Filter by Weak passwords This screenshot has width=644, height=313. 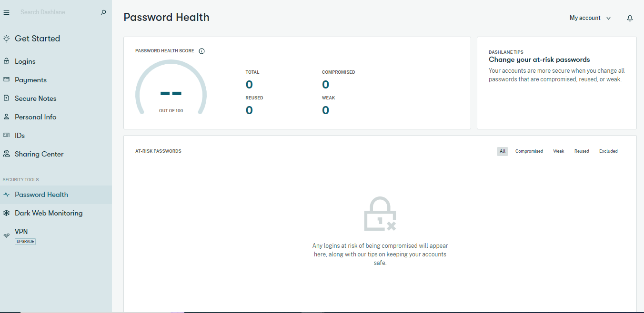tap(559, 151)
